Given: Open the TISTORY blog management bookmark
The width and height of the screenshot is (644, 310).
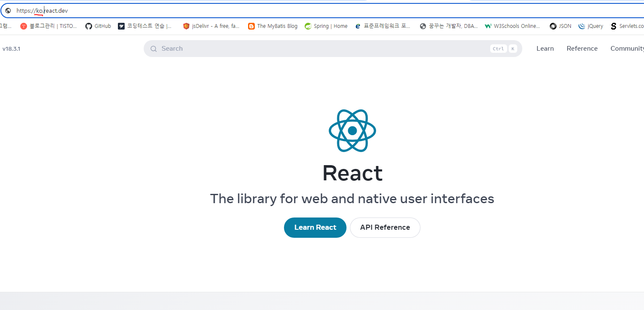Looking at the screenshot, I should pos(49,26).
